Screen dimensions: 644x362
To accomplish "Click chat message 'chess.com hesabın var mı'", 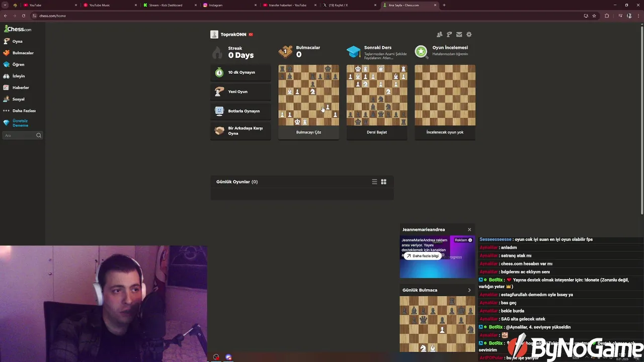I will pyautogui.click(x=526, y=263).
